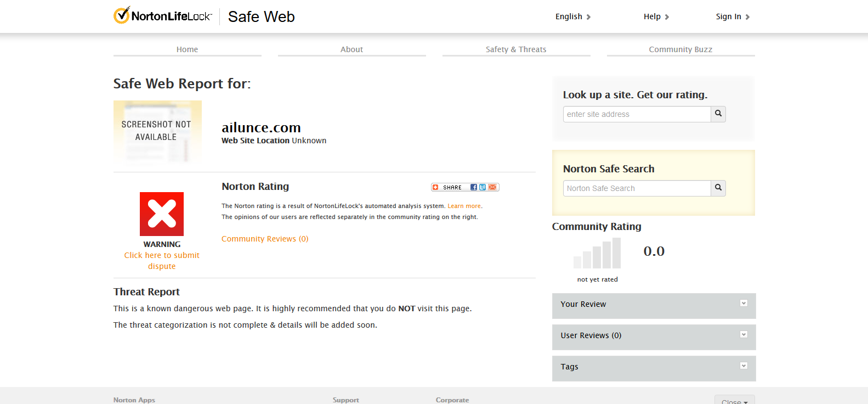The image size is (868, 404).
Task: Click the enter site address input field
Action: pyautogui.click(x=636, y=114)
